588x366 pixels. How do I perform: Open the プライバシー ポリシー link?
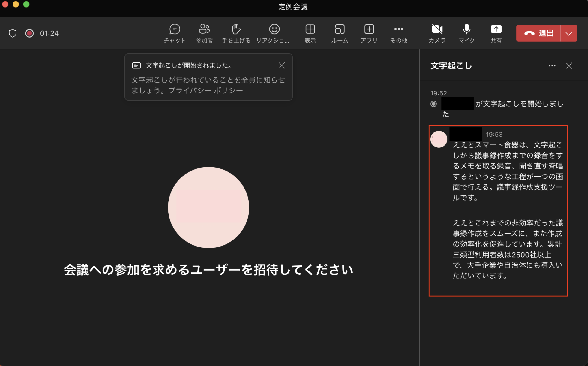[x=205, y=90]
